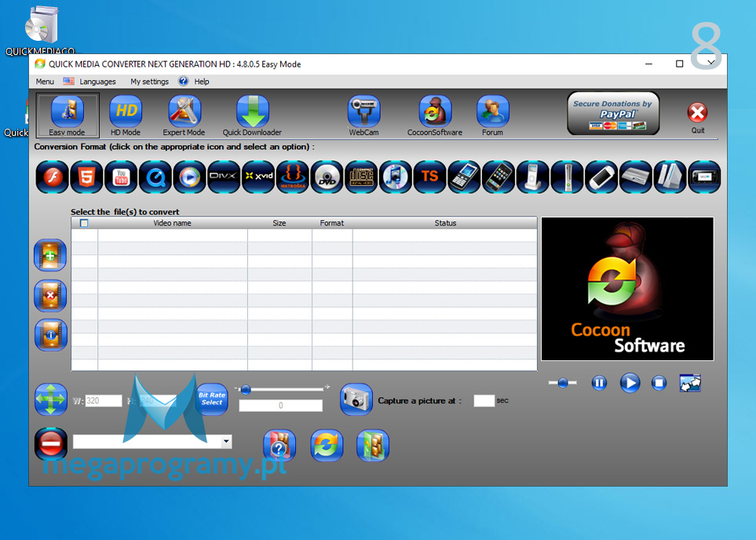Choose the TS conversion format
The image size is (756, 540).
tap(429, 177)
